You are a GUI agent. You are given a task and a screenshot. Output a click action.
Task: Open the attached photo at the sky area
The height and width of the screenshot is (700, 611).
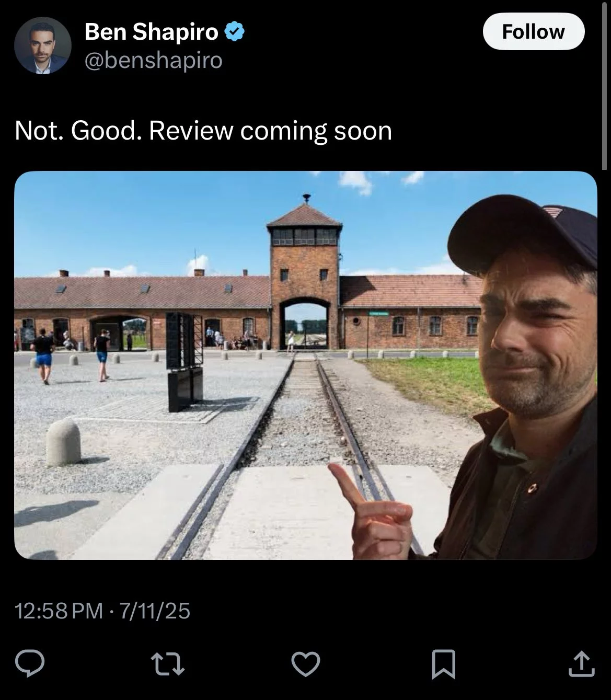(x=157, y=220)
